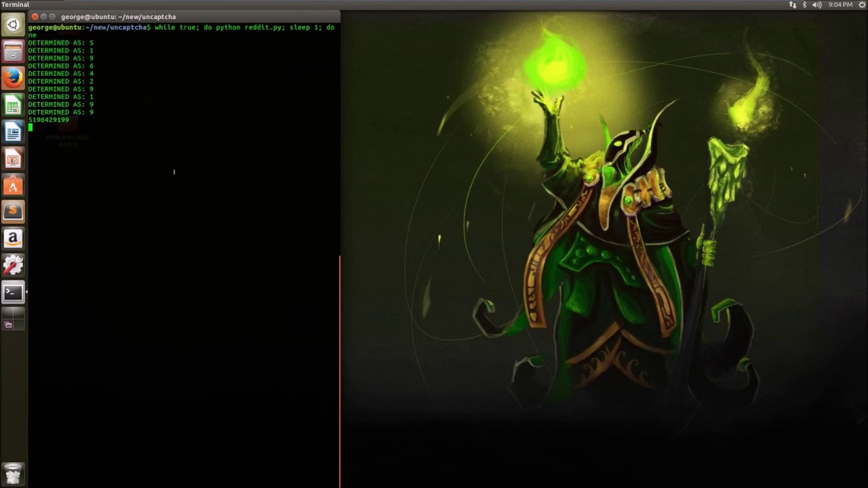Open the Bluetooth indicator menu

click(x=805, y=5)
